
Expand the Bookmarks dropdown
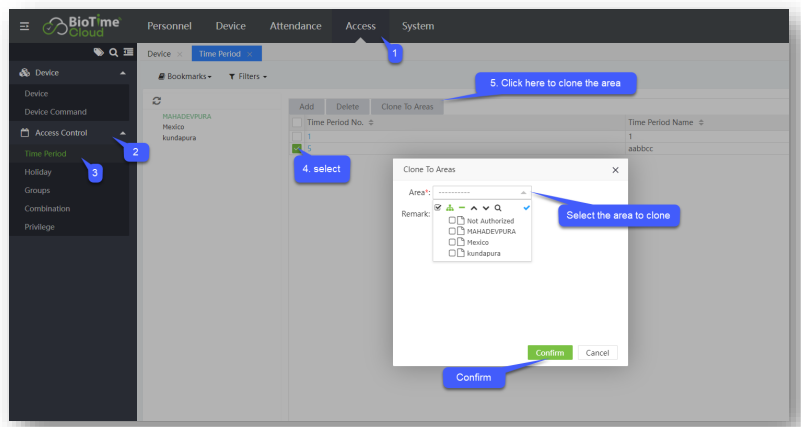[x=186, y=76]
